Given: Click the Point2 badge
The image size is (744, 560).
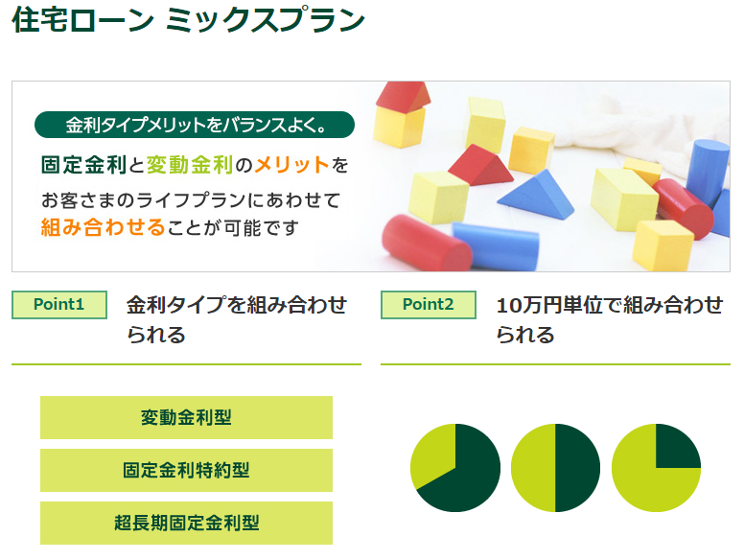Looking at the screenshot, I should point(428,305).
